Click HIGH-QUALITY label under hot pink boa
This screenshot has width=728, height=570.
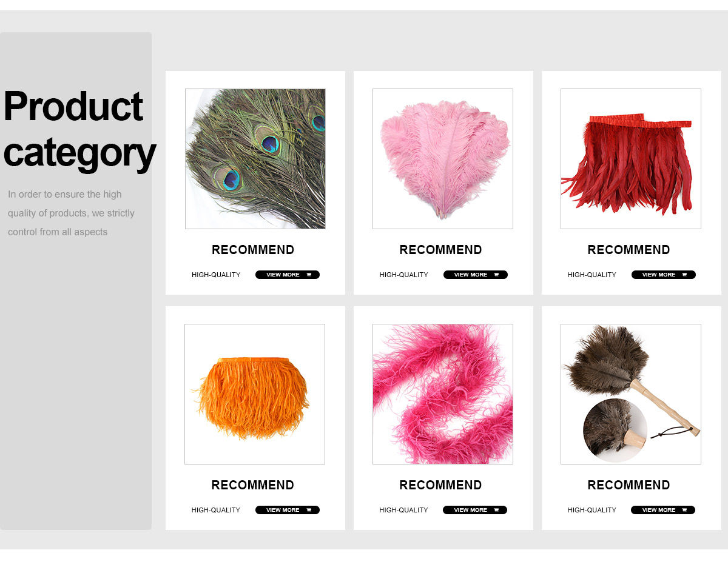coord(404,510)
